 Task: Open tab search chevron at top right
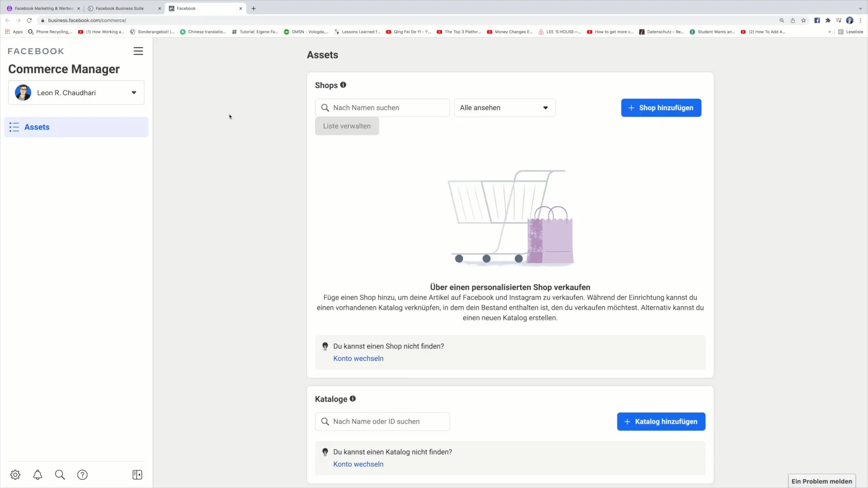(860, 8)
